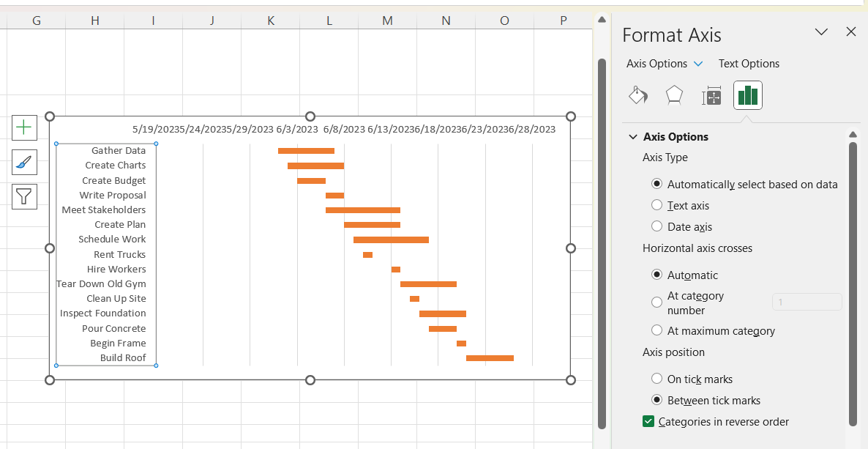Click the worksheet vertical scrollbar up arrow
This screenshot has height=449, width=868.
coord(602,20)
